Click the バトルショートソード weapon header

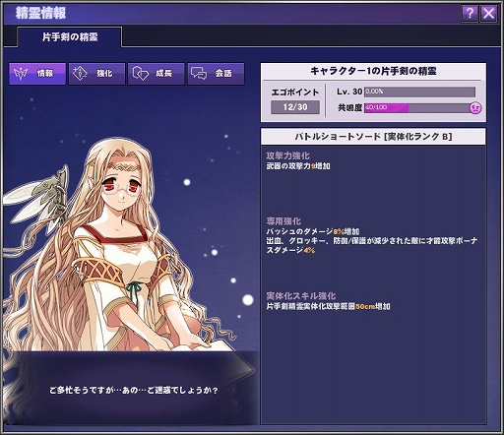373,137
